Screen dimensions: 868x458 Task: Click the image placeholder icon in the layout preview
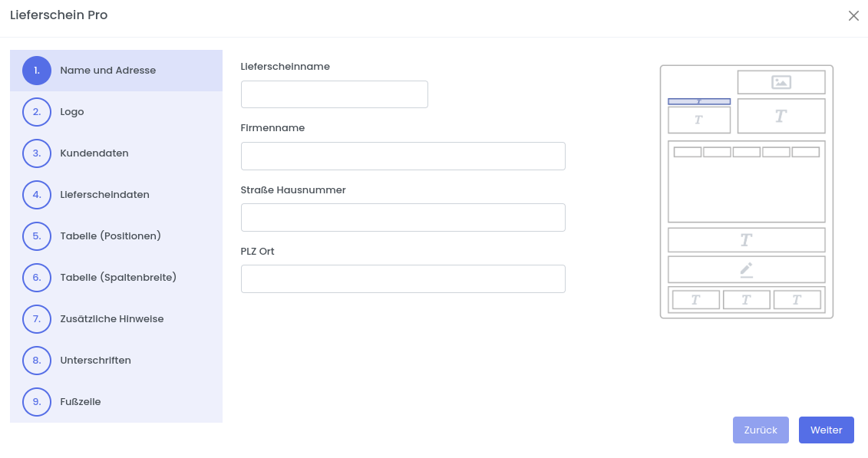pos(781,82)
